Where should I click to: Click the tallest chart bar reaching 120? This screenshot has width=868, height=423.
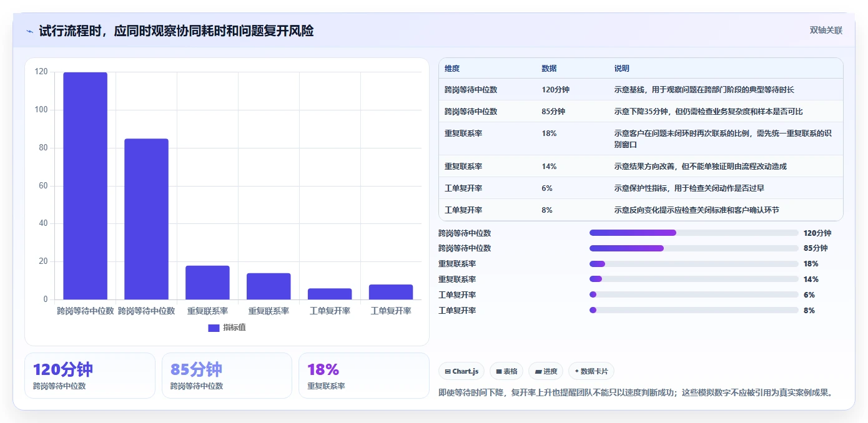point(85,186)
